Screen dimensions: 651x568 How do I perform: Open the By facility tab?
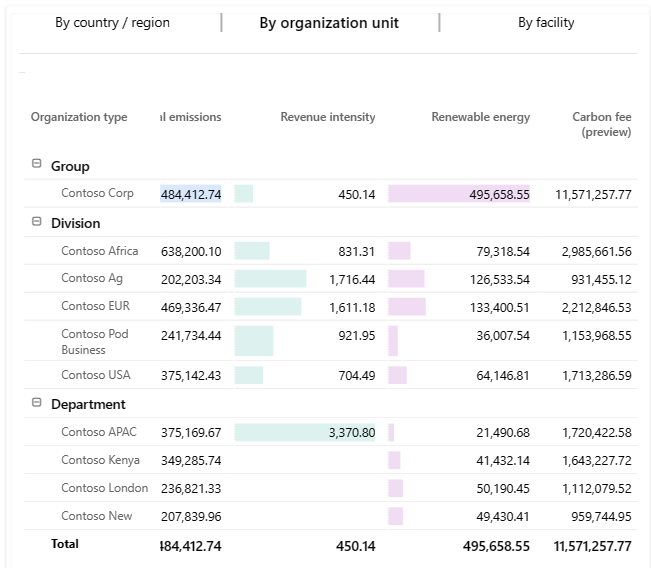click(546, 23)
